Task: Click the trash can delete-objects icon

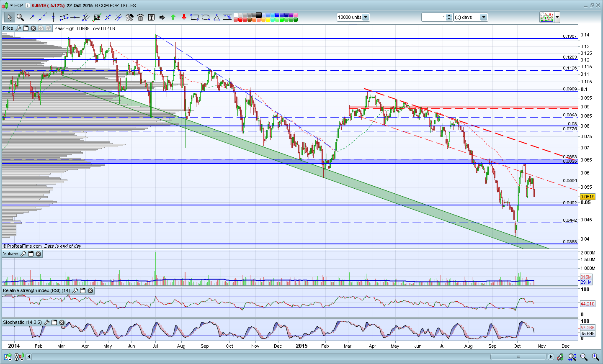Action: [140, 17]
